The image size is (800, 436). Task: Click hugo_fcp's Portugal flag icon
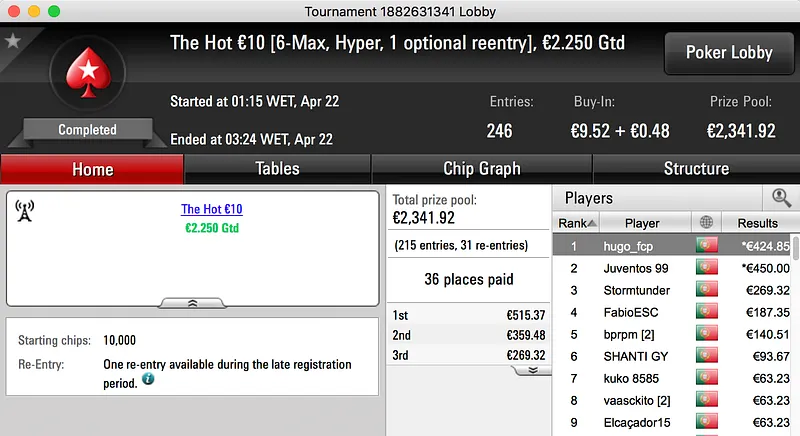[x=708, y=246]
